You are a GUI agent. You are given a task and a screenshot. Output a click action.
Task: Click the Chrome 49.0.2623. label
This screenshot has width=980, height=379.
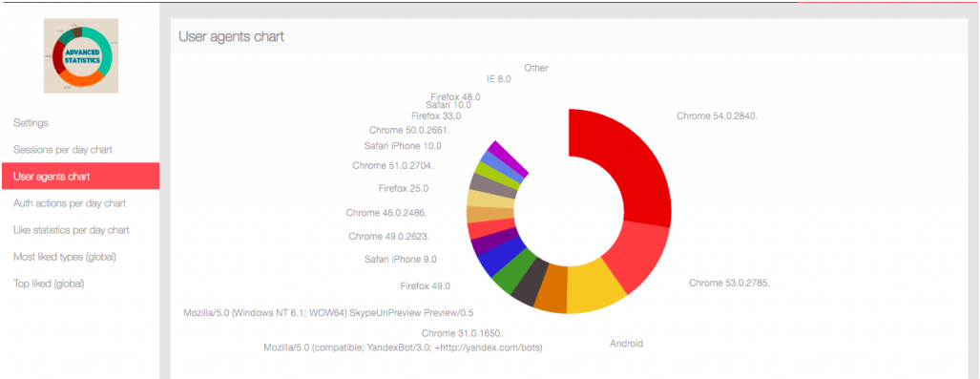[389, 237]
